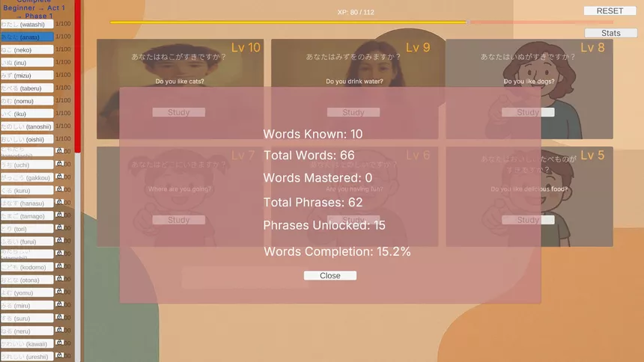Click the lock icon next to kodomo
This screenshot has height=362, width=644.
pos(60,266)
